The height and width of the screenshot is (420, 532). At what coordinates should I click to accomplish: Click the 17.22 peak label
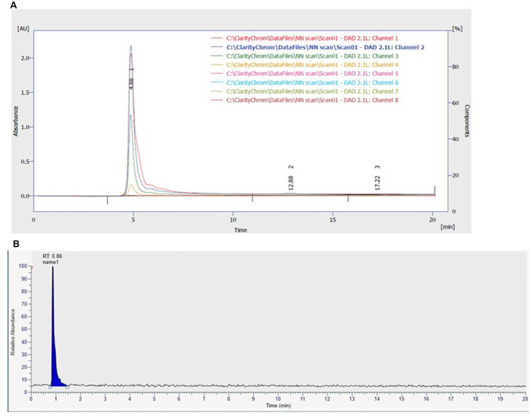click(x=377, y=183)
